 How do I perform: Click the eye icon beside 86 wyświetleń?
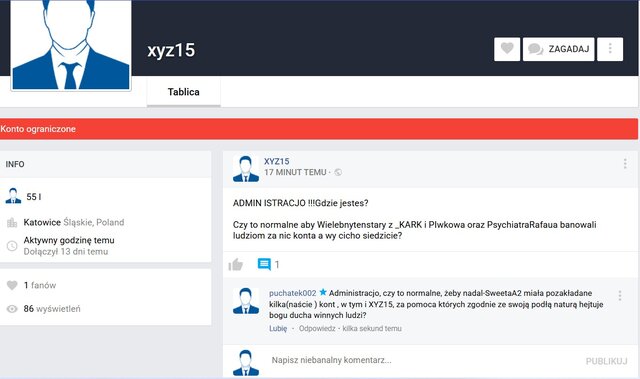(x=12, y=309)
